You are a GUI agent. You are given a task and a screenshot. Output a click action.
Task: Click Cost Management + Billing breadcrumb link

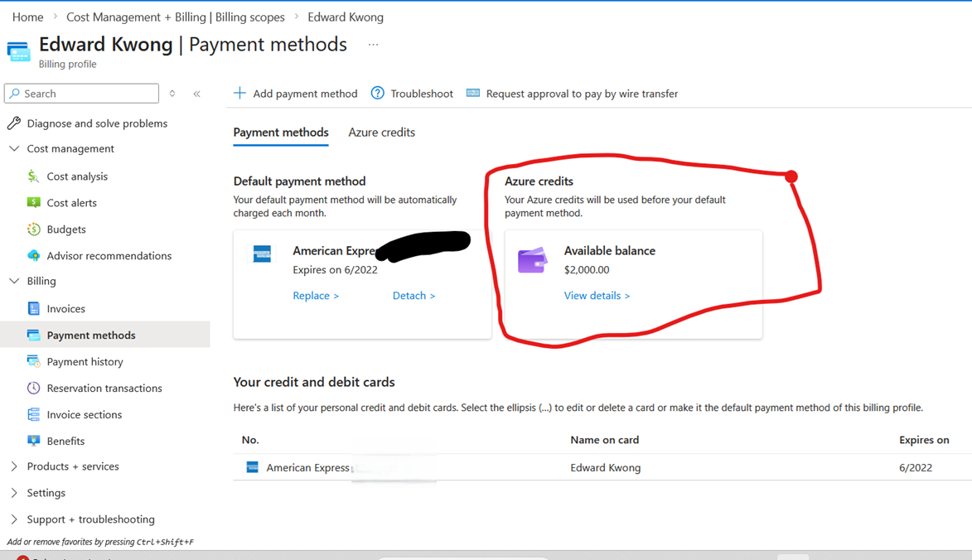(x=176, y=17)
